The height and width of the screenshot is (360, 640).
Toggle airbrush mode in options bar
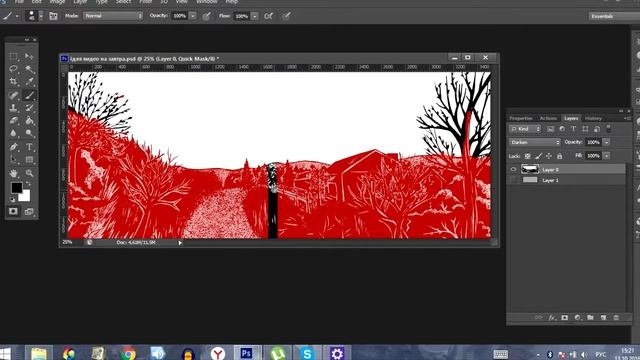pos(268,16)
